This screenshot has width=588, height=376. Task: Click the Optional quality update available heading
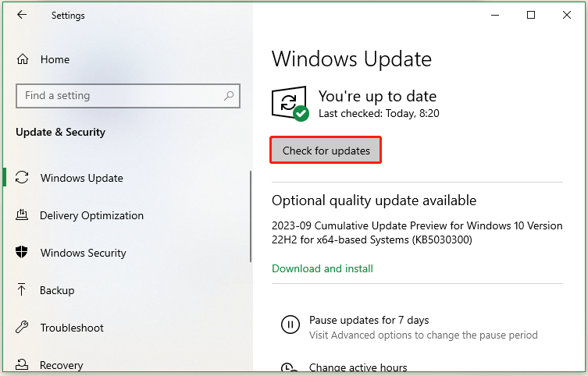374,200
